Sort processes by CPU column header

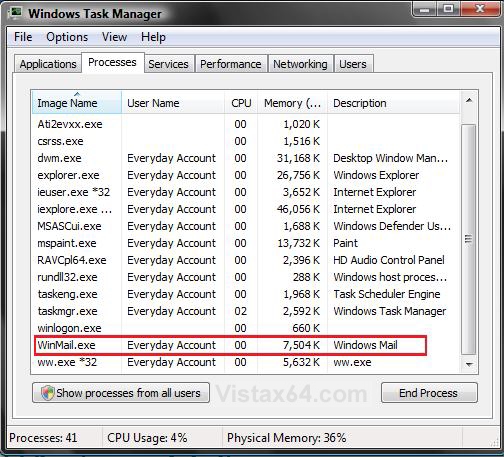tap(241, 103)
